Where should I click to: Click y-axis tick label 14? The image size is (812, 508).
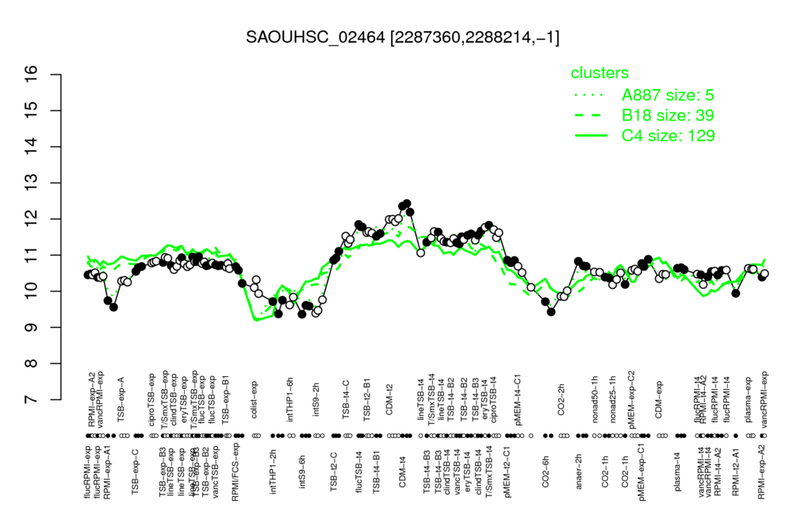(31, 147)
